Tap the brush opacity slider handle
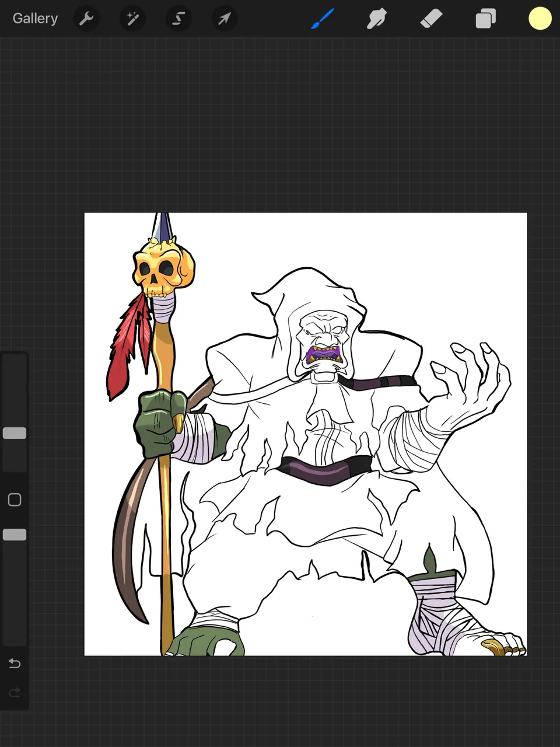This screenshot has height=747, width=560. point(15,535)
